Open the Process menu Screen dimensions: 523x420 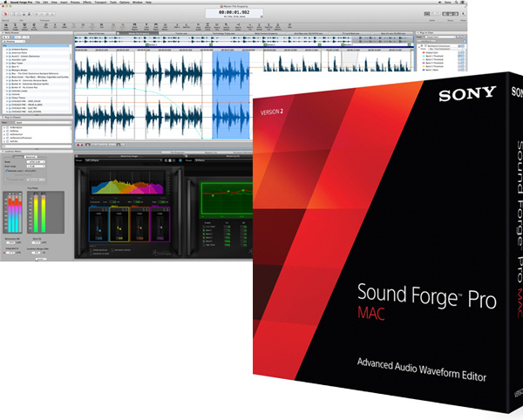point(75,2)
